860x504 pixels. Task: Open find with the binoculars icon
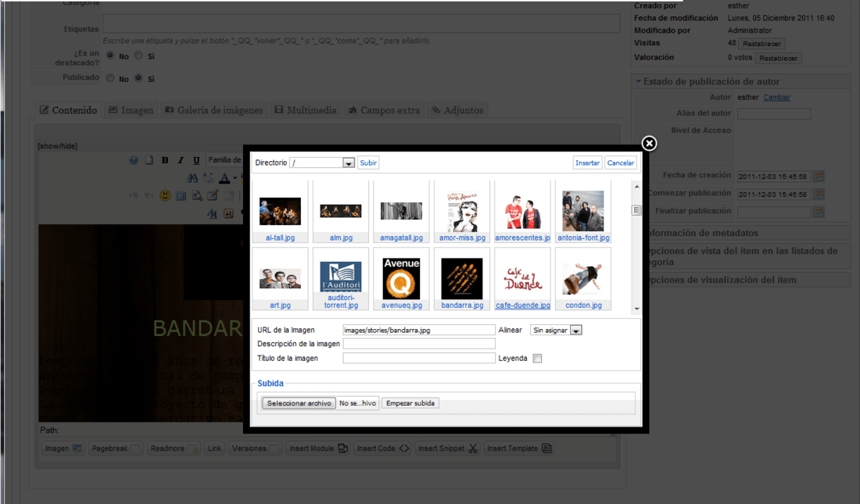[x=192, y=178]
